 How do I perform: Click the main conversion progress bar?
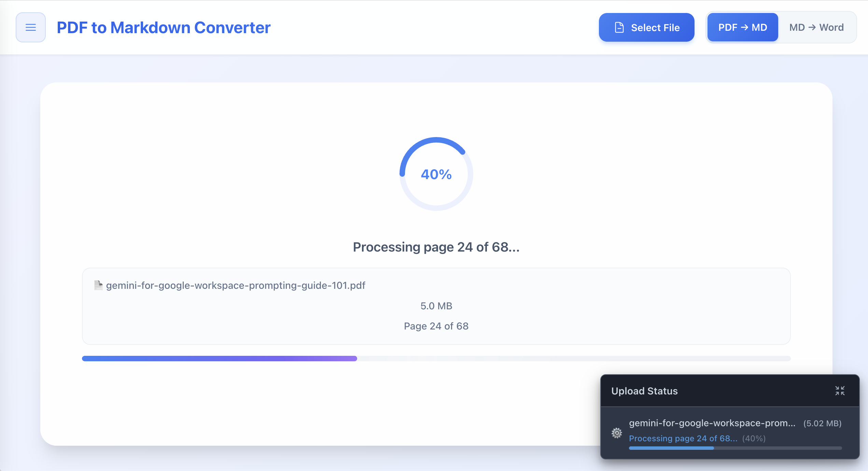pos(436,359)
